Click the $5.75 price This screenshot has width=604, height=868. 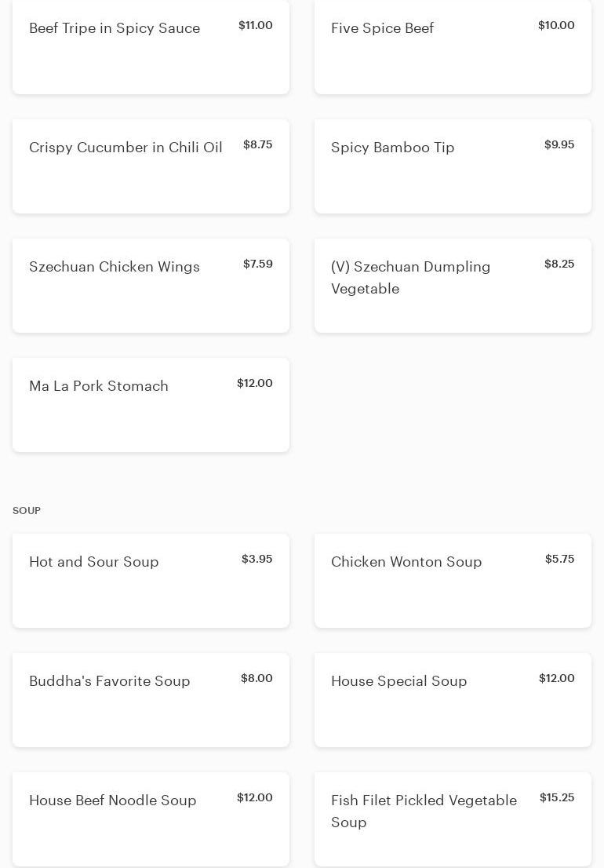(560, 559)
